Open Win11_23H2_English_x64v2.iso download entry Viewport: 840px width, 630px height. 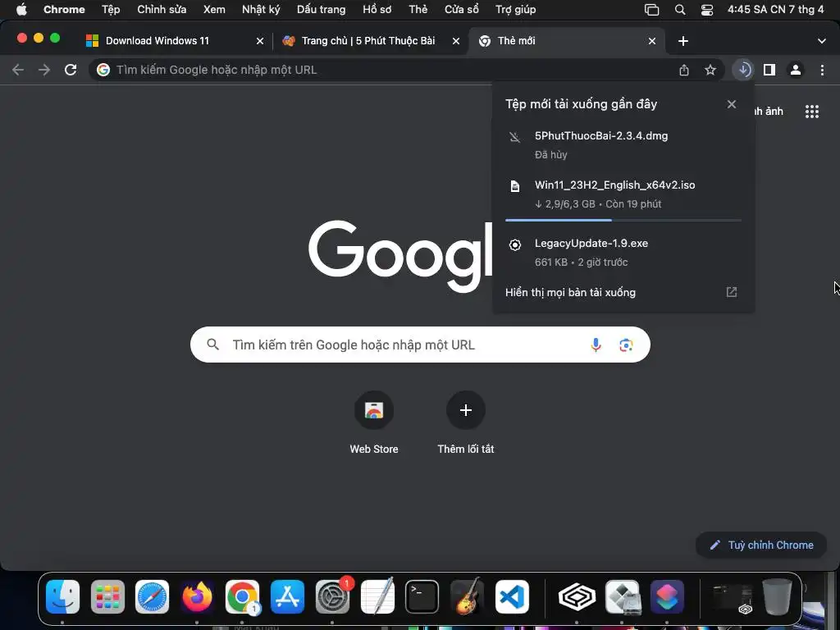(x=623, y=194)
